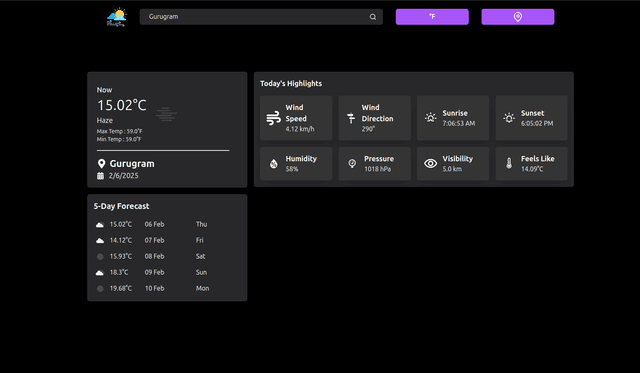
Task: Click the weather app logo
Action: coord(117,17)
